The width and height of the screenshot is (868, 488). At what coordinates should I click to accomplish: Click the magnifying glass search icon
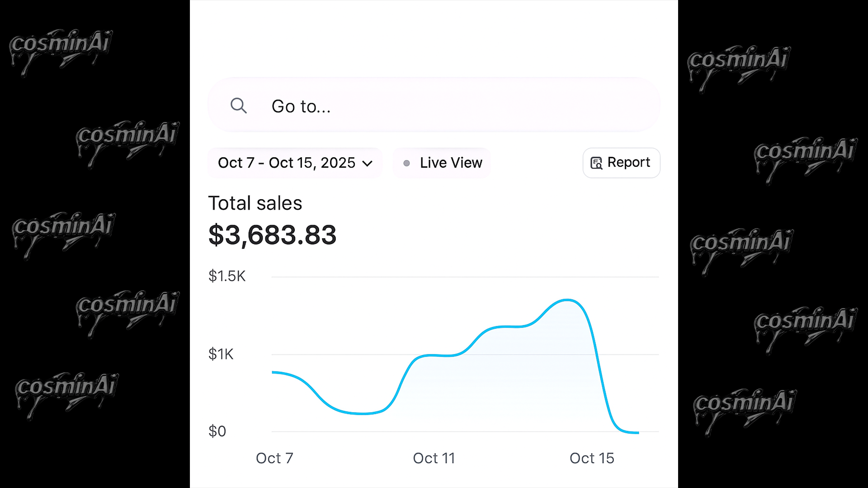(x=238, y=106)
